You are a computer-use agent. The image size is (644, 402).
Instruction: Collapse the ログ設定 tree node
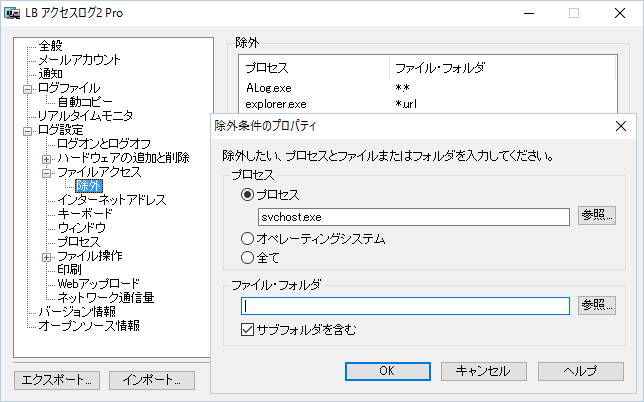coord(28,131)
